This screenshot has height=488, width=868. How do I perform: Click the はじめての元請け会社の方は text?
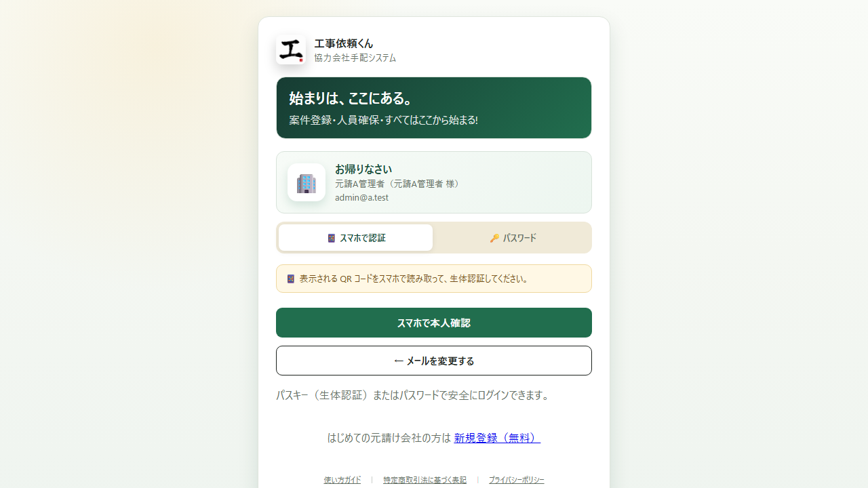(389, 438)
